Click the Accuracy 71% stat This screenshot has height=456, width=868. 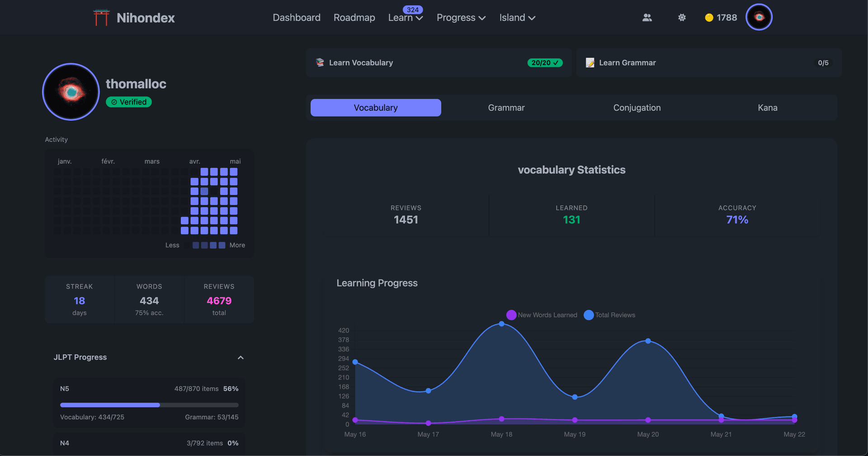coord(737,215)
